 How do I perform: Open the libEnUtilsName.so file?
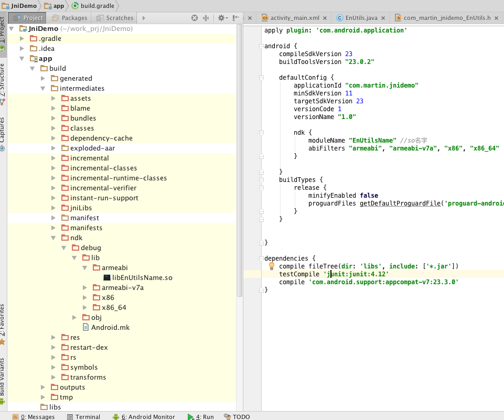[142, 277]
